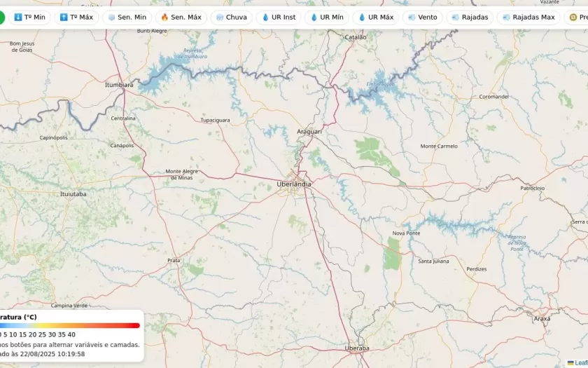Choose the Rajadas Max layer
The height and width of the screenshot is (368, 588).
coord(528,18)
